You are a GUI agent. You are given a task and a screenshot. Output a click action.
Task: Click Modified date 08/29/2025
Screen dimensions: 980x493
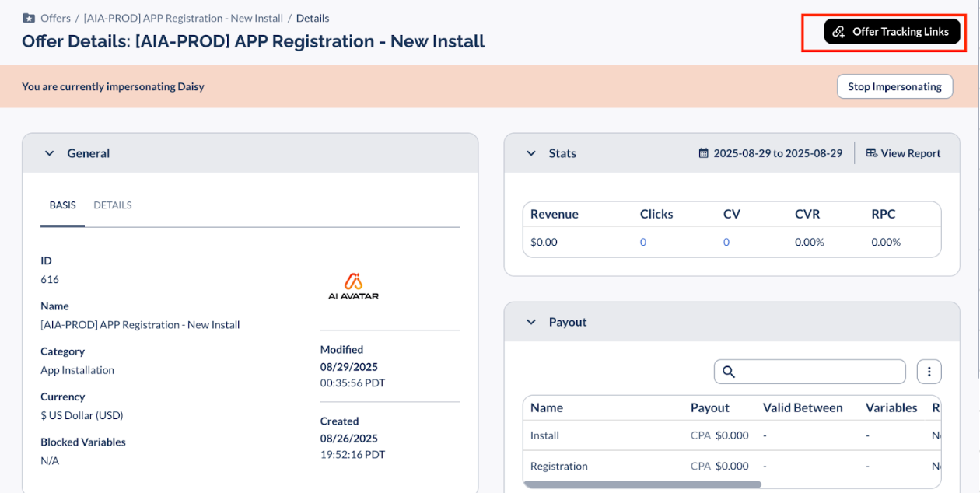[x=349, y=366]
